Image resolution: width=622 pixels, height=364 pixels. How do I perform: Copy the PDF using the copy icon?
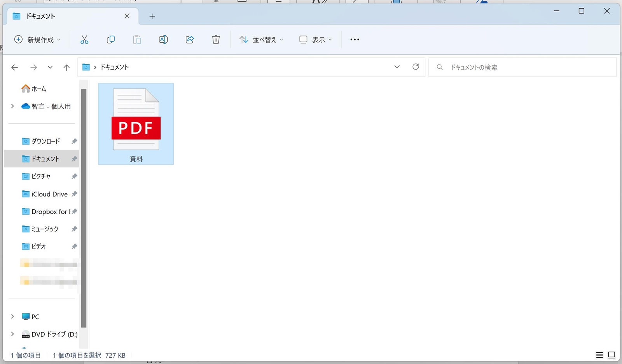110,39
